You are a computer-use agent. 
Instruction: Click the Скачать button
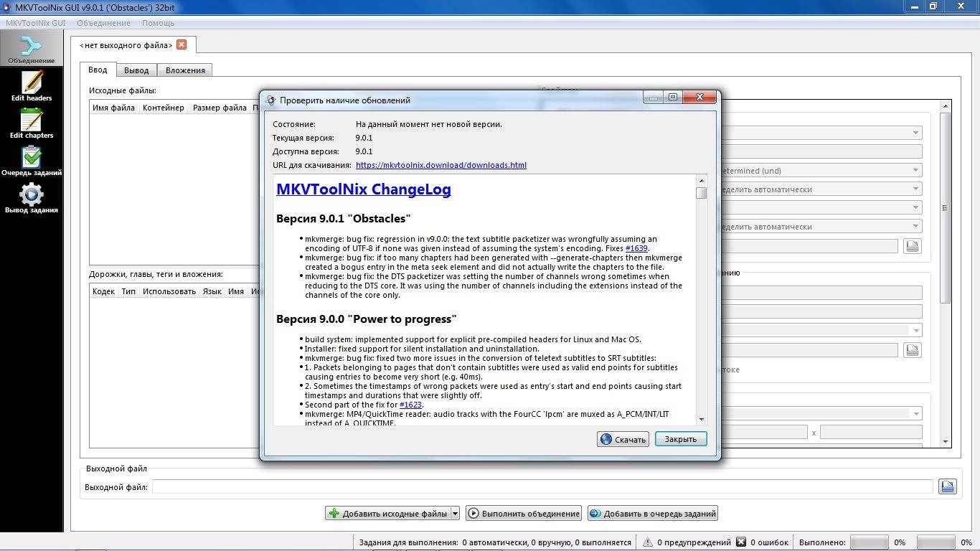(x=623, y=439)
